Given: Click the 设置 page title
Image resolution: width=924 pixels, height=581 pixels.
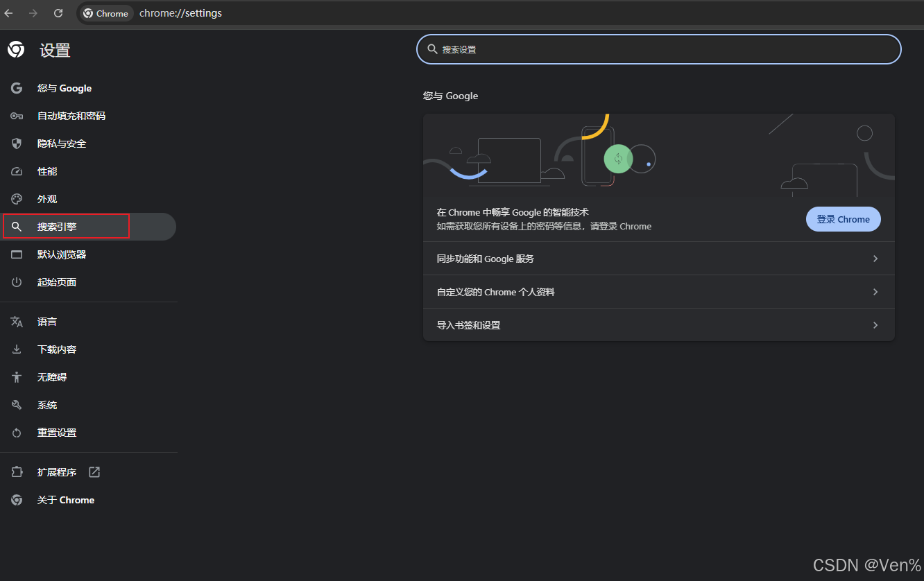Looking at the screenshot, I should [55, 50].
